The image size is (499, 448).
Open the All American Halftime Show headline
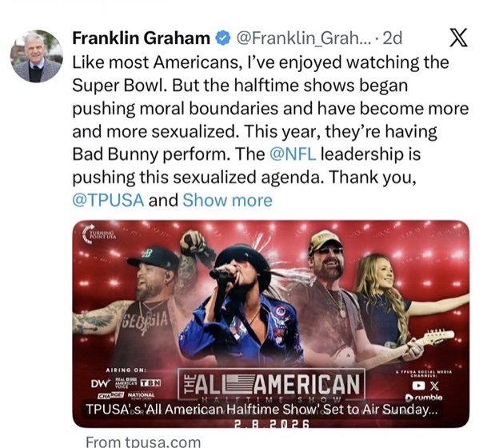coord(262,410)
